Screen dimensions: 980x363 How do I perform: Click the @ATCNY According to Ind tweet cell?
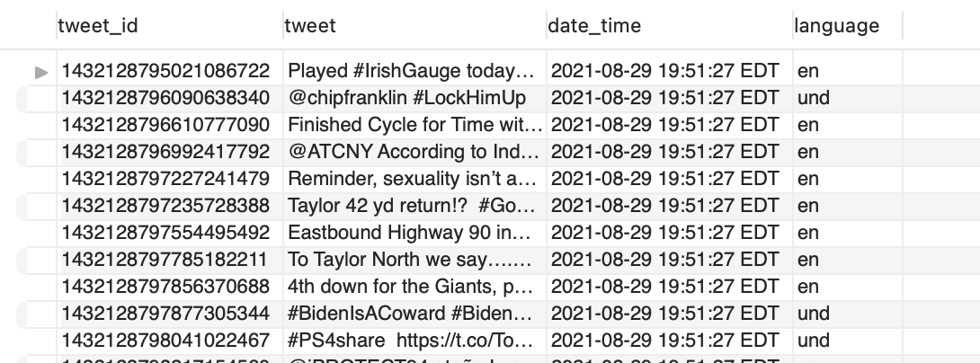point(414,152)
